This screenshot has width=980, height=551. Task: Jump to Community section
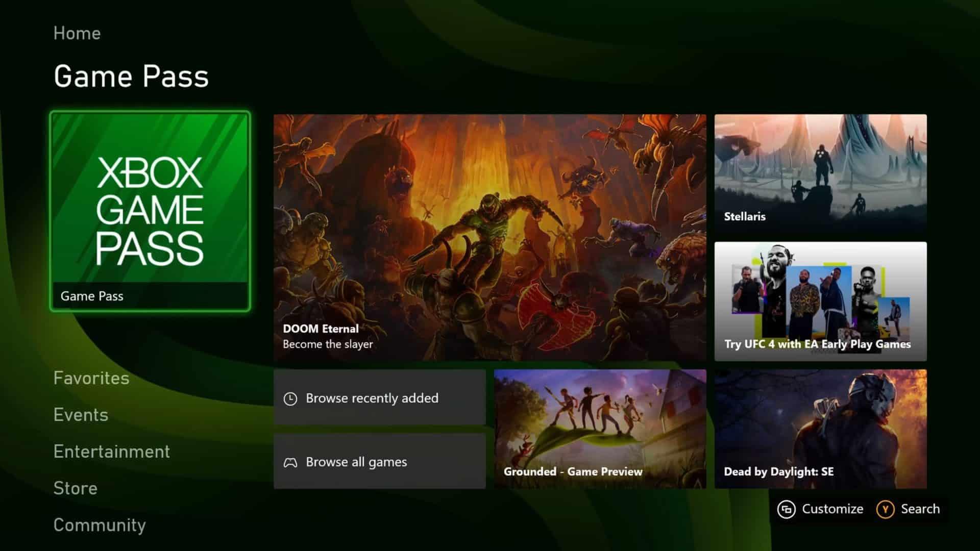[x=100, y=525]
